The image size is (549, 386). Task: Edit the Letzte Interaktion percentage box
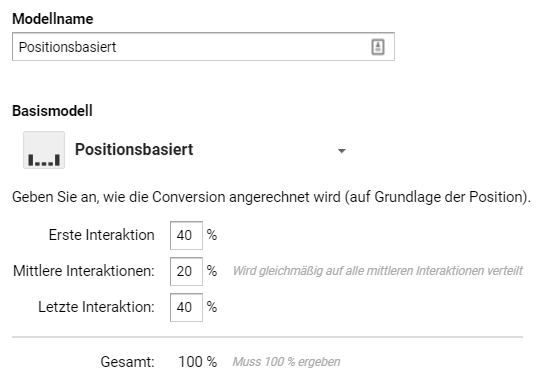(186, 308)
